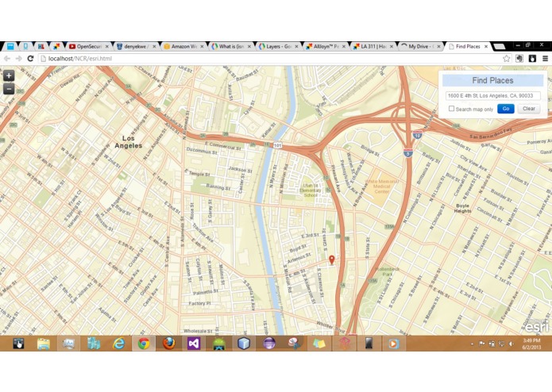Show hidden system tray icons
The width and height of the screenshot is (552, 392).
(472, 344)
